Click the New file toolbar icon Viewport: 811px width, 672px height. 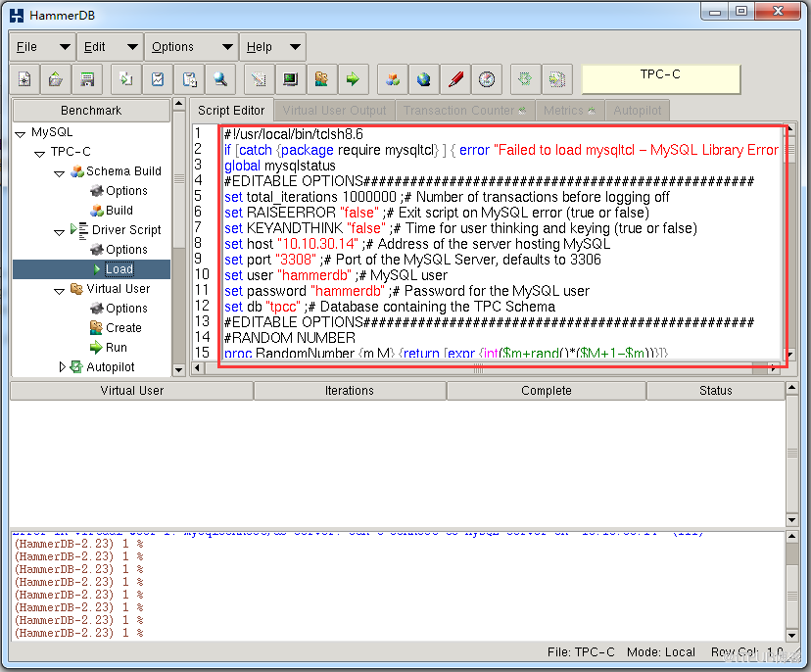(x=24, y=79)
